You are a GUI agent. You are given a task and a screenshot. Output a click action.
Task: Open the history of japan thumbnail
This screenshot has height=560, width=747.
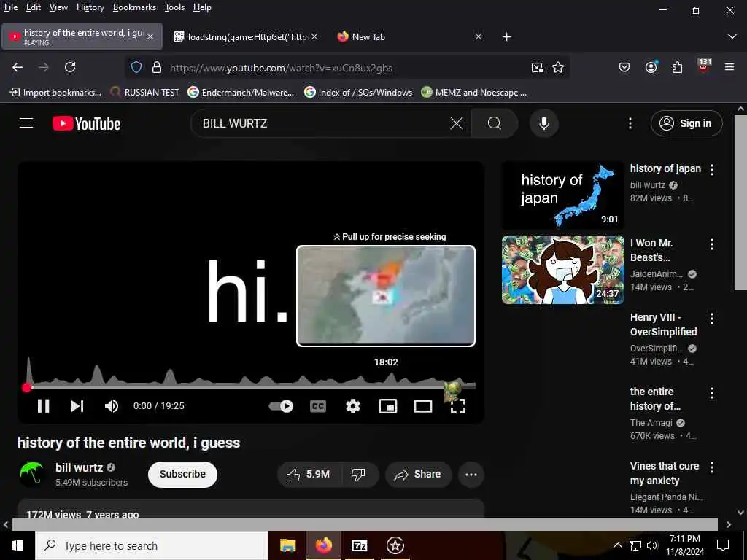click(x=562, y=195)
